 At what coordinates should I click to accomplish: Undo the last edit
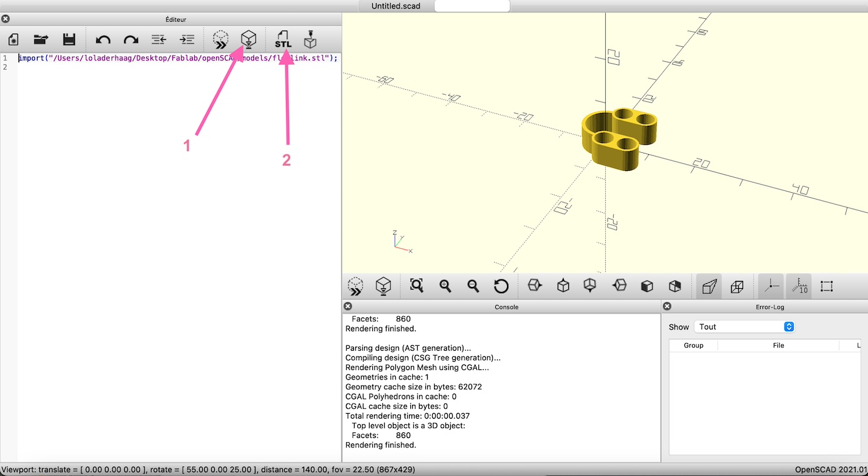pos(103,40)
